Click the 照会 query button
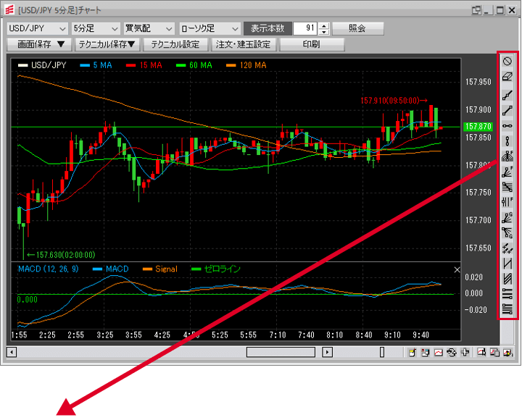This screenshot has height=420, width=522. point(358,28)
